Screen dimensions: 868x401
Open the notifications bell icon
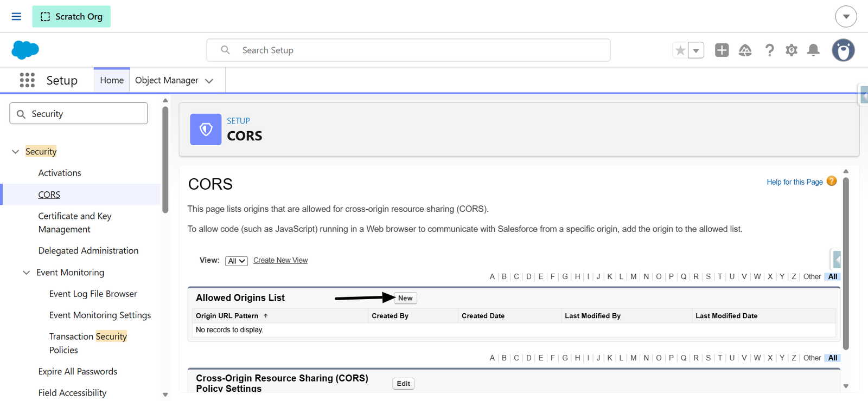(813, 50)
